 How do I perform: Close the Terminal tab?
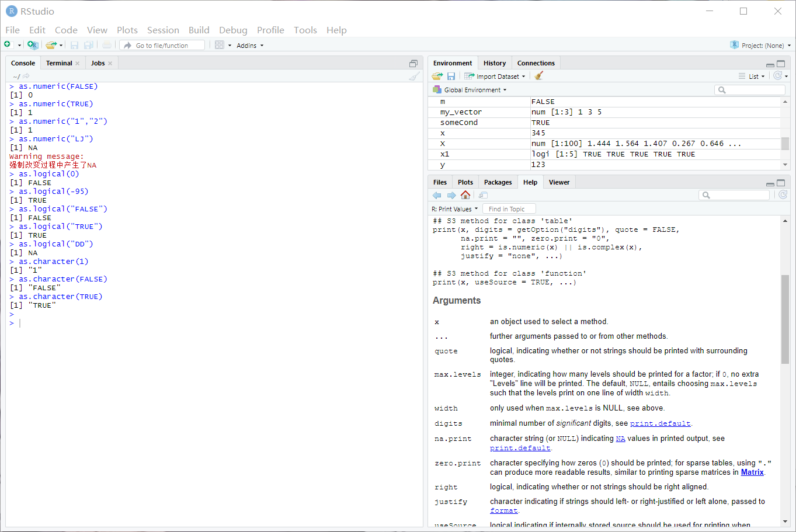77,63
